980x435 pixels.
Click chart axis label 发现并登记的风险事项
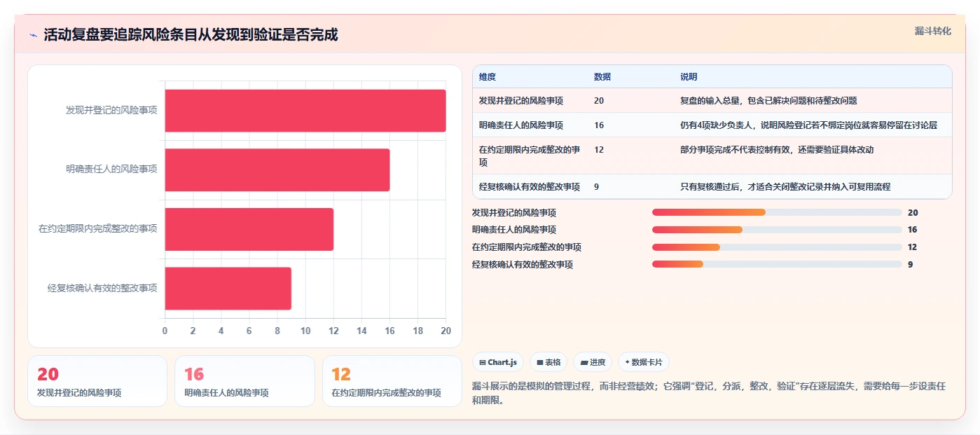click(x=111, y=110)
